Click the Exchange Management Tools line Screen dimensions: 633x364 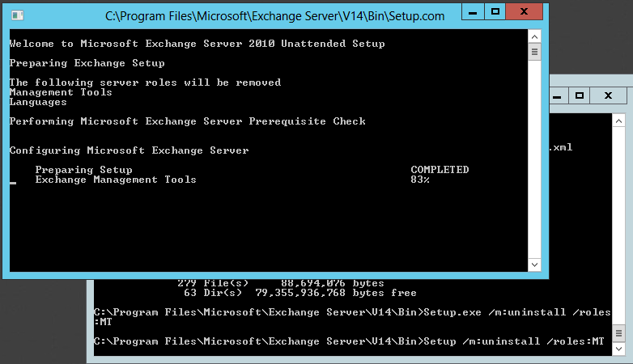116,180
